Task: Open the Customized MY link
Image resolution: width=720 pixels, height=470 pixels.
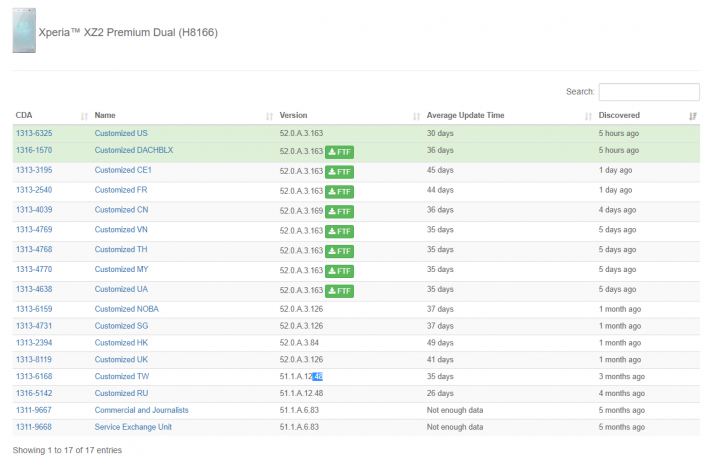Action: (121, 269)
